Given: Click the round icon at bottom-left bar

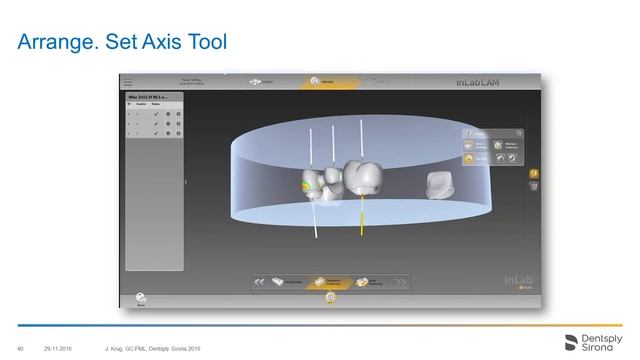Looking at the screenshot, I should 141,298.
